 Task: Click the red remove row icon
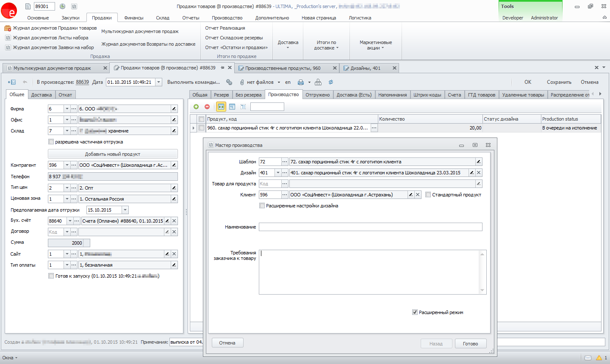pos(207,107)
